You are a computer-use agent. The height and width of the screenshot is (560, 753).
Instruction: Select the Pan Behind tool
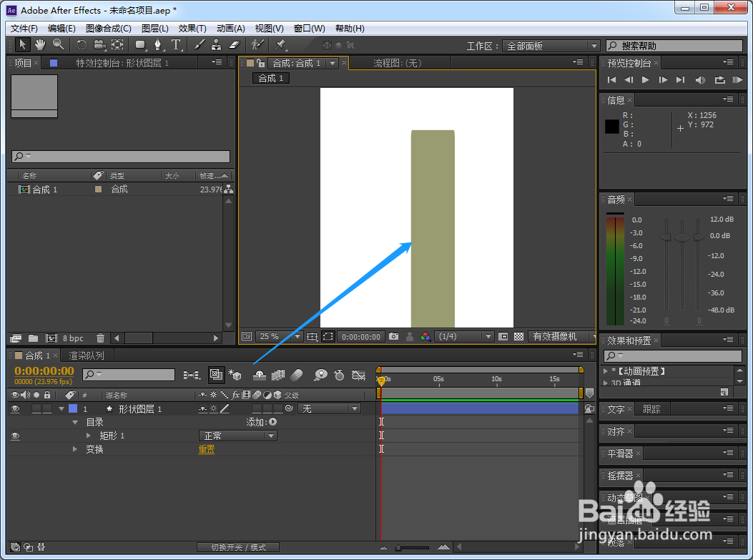click(117, 44)
